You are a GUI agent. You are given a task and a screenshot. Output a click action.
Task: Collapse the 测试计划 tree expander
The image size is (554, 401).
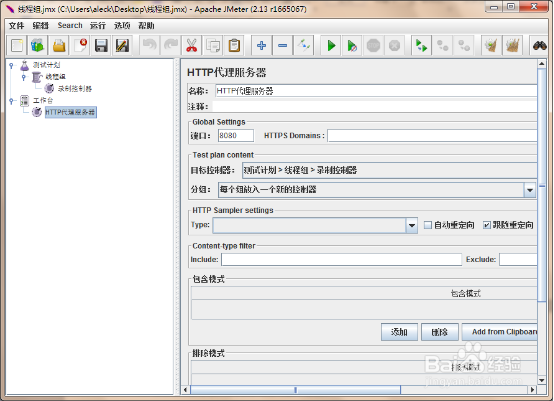click(11, 65)
